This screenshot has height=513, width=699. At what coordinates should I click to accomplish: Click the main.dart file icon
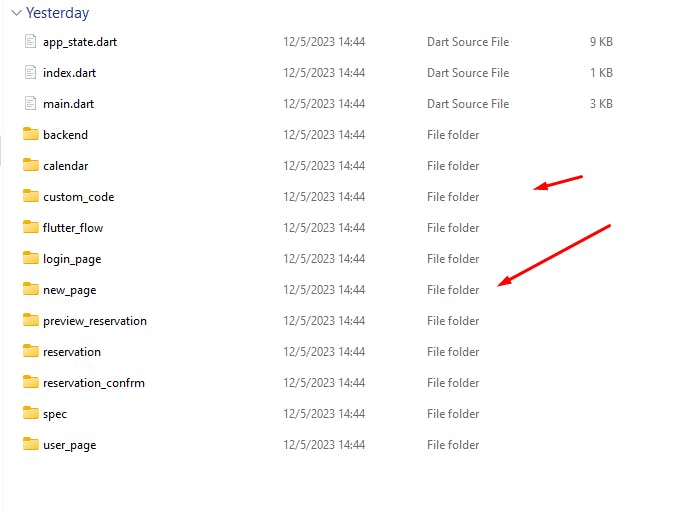click(x=29, y=104)
